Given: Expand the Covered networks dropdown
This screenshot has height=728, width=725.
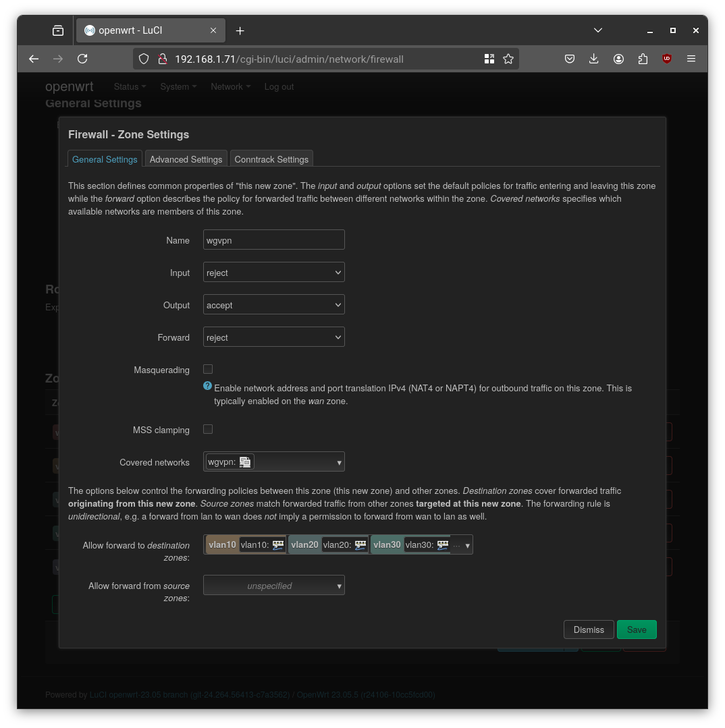Looking at the screenshot, I should [x=338, y=461].
